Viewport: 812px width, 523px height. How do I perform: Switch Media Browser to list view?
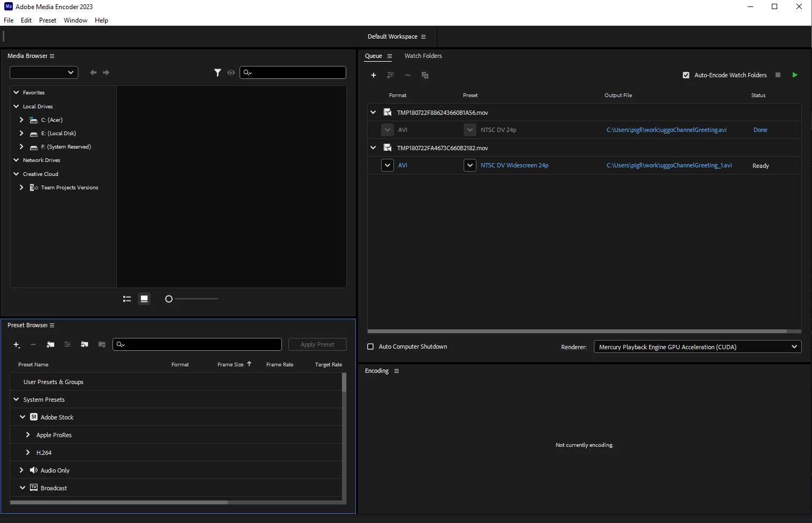pos(127,299)
